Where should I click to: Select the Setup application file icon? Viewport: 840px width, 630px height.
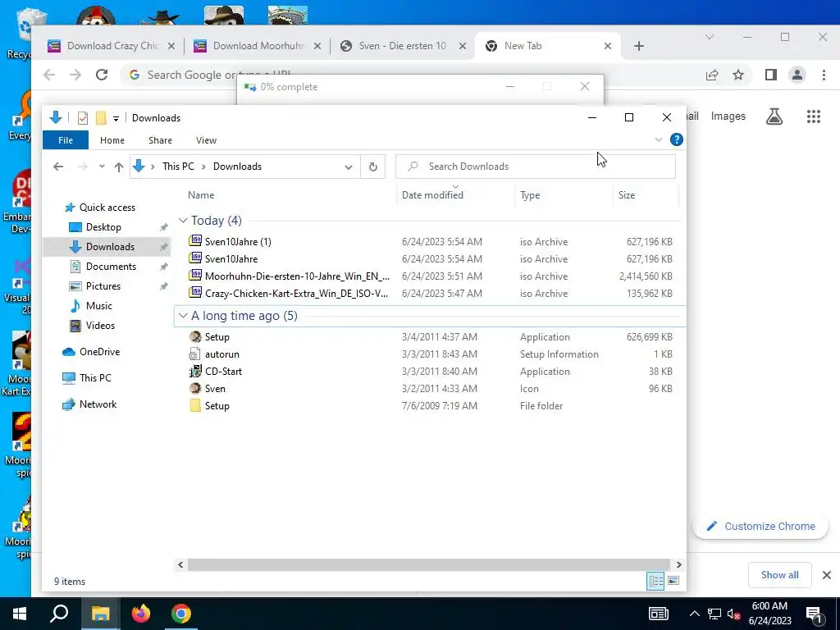(195, 337)
